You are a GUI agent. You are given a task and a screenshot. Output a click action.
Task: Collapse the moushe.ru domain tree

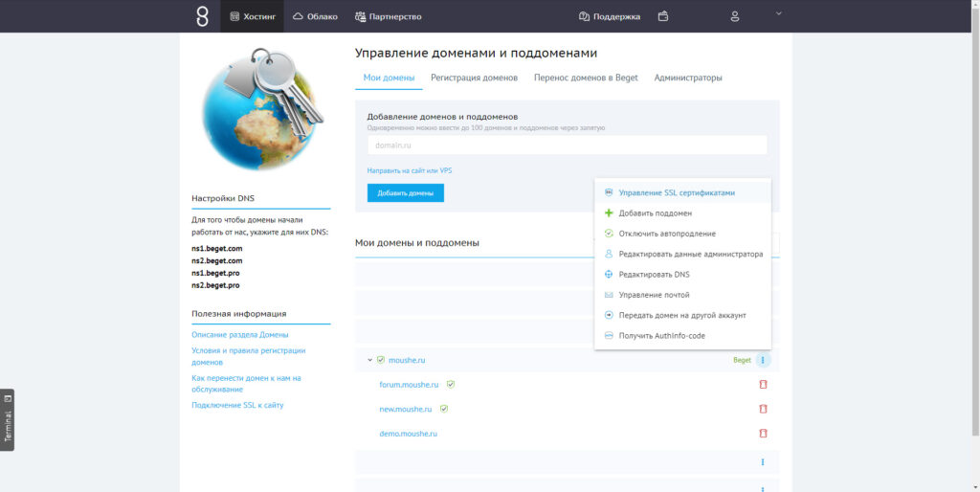[x=370, y=360]
